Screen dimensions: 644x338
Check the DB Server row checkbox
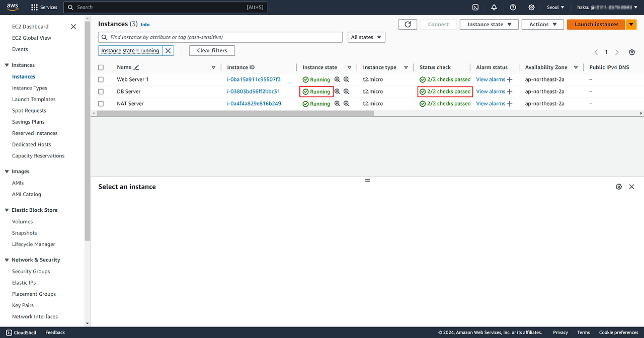101,92
